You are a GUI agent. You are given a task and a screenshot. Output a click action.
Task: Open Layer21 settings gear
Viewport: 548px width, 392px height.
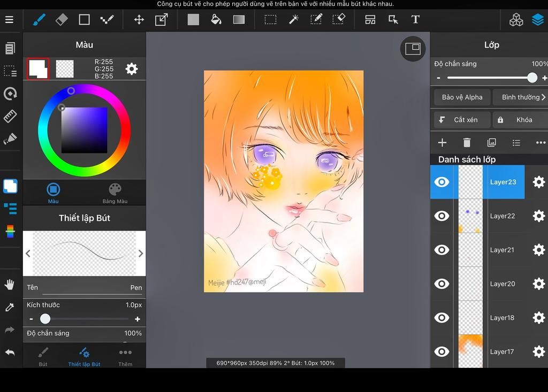click(x=538, y=250)
